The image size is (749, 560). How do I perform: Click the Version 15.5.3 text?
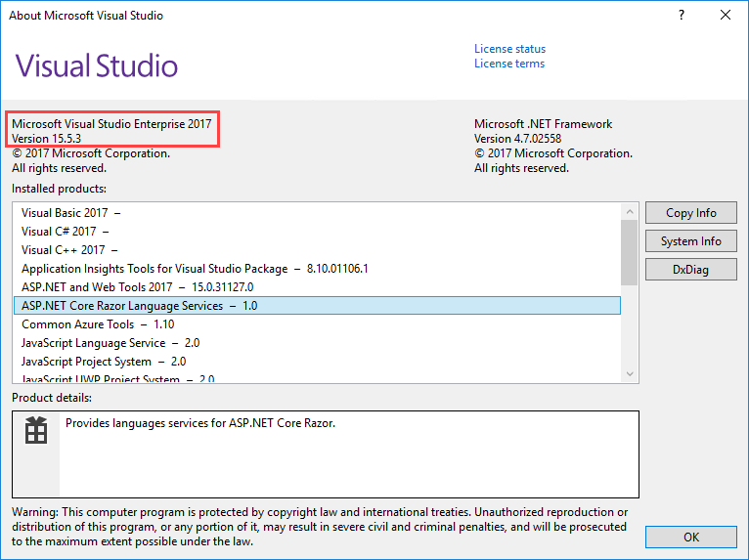[46, 139]
